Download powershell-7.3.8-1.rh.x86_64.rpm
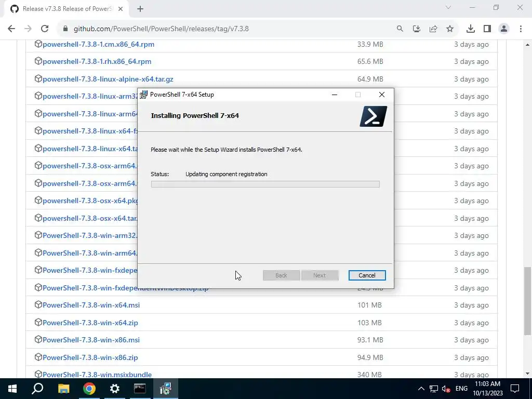Viewport: 532px width, 399px height. [x=97, y=62]
